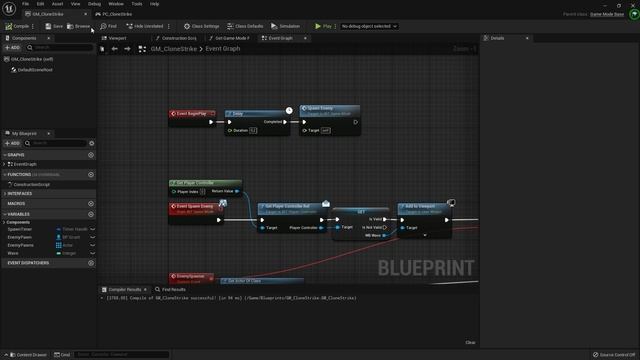This screenshot has width=640, height=360.
Task: Add event dispatcher with plus icon
Action: 91,263
